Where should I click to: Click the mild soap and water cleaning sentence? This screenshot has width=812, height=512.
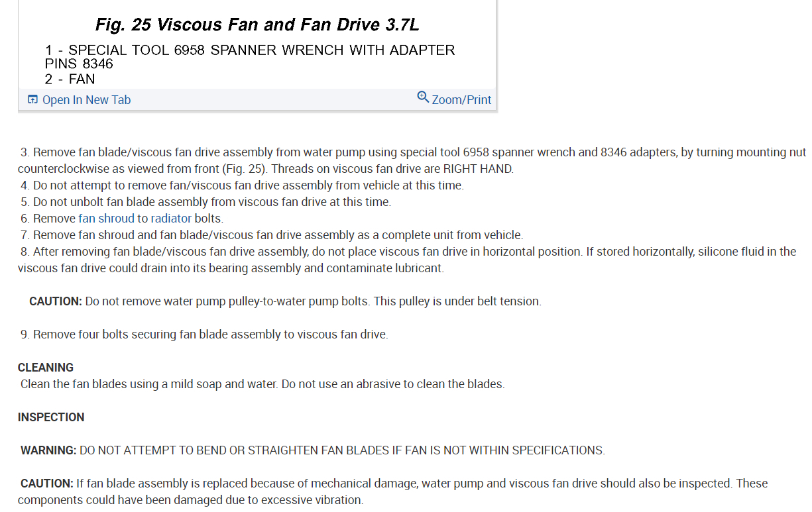(x=262, y=384)
